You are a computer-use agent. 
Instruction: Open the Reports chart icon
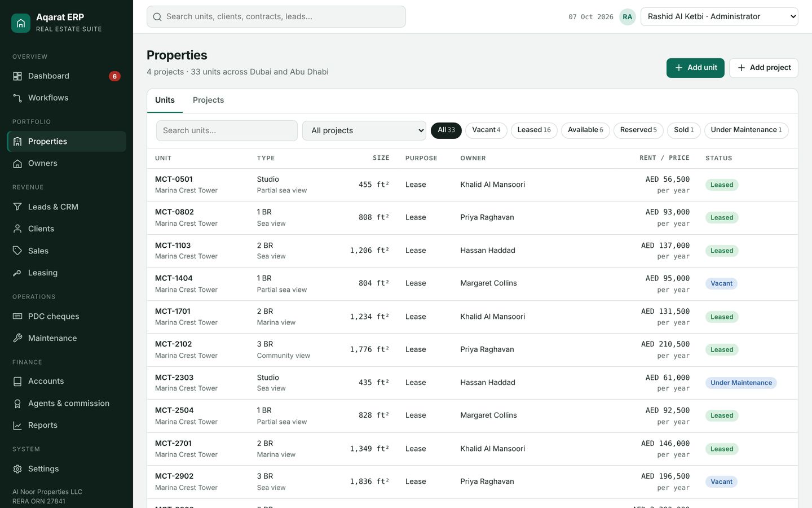pyautogui.click(x=17, y=425)
